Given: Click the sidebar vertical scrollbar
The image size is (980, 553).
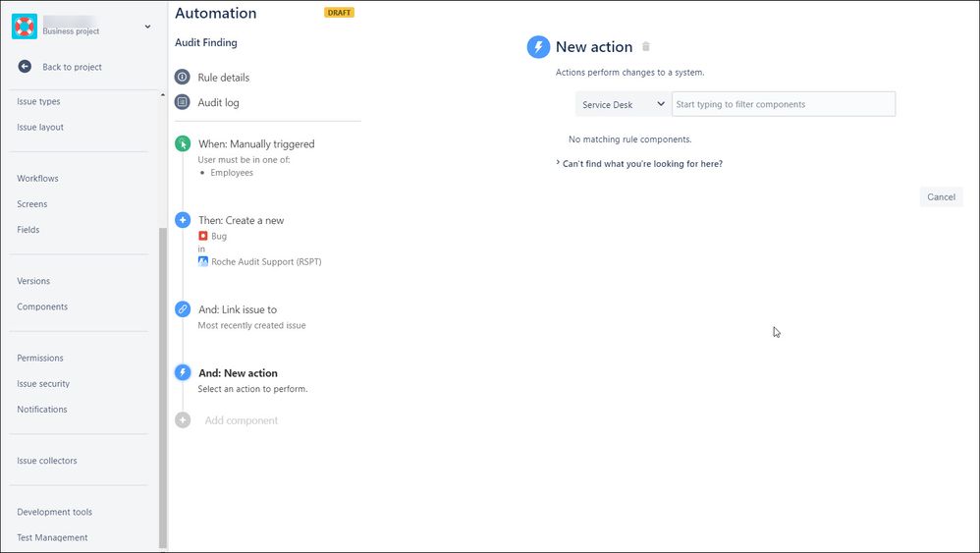Looking at the screenshot, I should coord(163,387).
